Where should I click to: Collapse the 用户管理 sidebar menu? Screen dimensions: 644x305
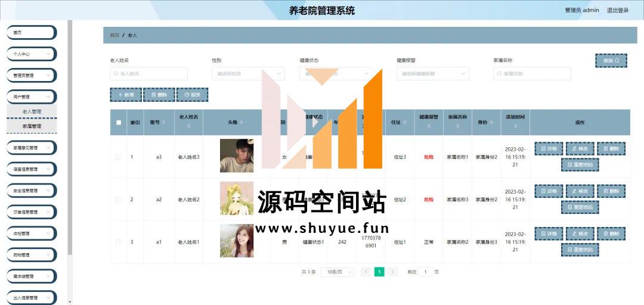point(32,97)
